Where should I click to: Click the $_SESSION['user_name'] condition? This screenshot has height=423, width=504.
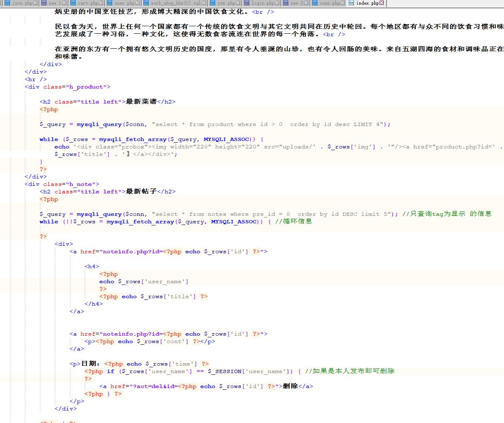coord(248,371)
